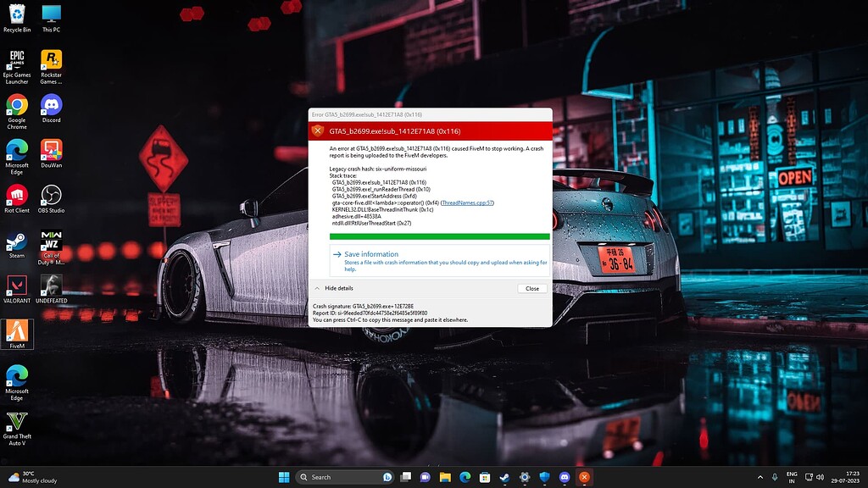Click the taskbar Search field
Viewport: 868px width, 488px height.
click(345, 477)
